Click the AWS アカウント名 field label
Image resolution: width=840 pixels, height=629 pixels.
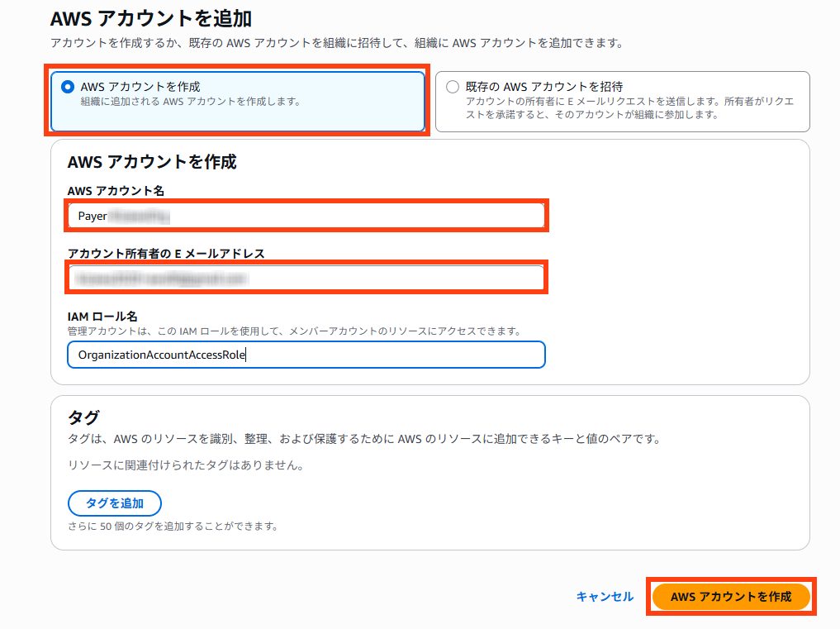116,191
